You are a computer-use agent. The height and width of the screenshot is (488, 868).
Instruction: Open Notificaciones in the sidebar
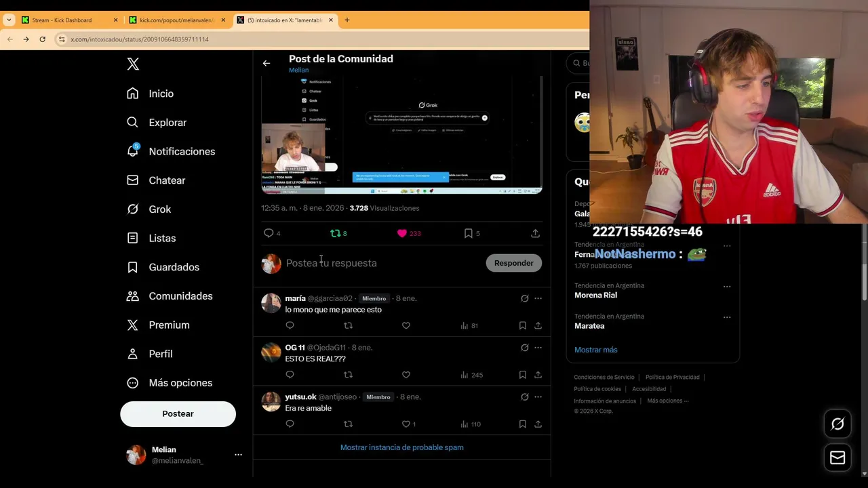[170, 152]
